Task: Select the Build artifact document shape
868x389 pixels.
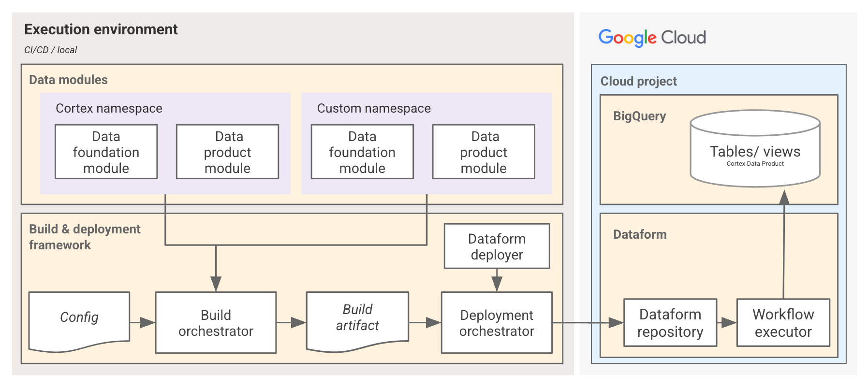Action: [x=357, y=321]
